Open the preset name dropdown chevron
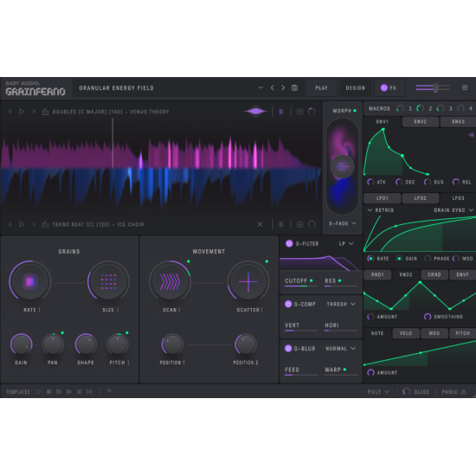The image size is (476, 476). point(261,87)
